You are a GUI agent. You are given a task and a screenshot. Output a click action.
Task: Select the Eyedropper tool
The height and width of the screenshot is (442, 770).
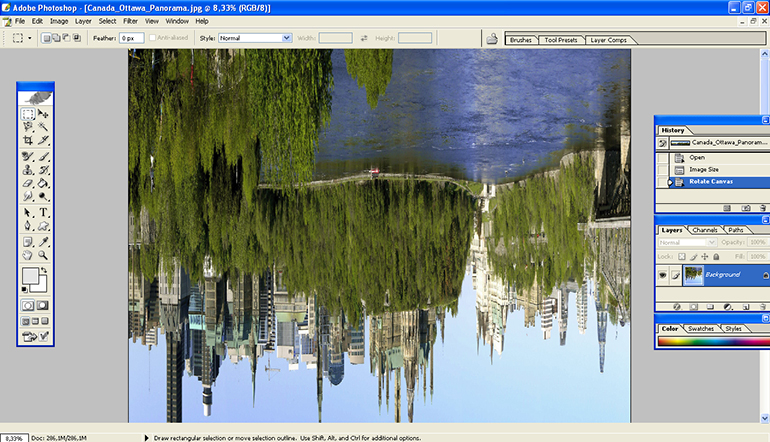44,240
